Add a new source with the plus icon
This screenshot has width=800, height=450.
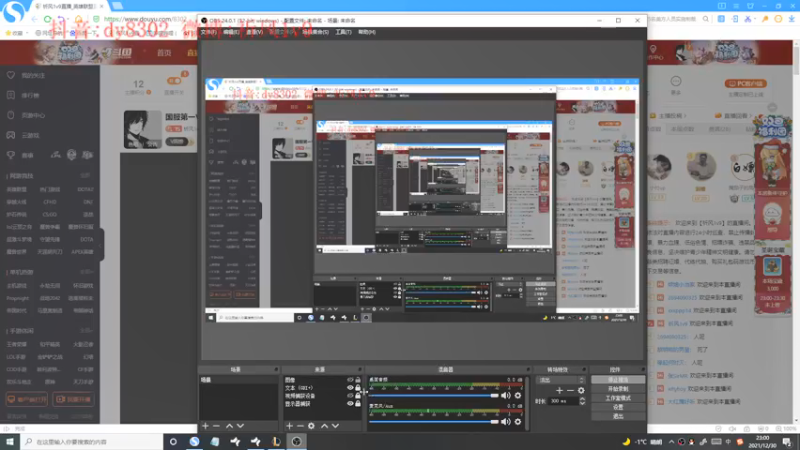[x=289, y=426]
